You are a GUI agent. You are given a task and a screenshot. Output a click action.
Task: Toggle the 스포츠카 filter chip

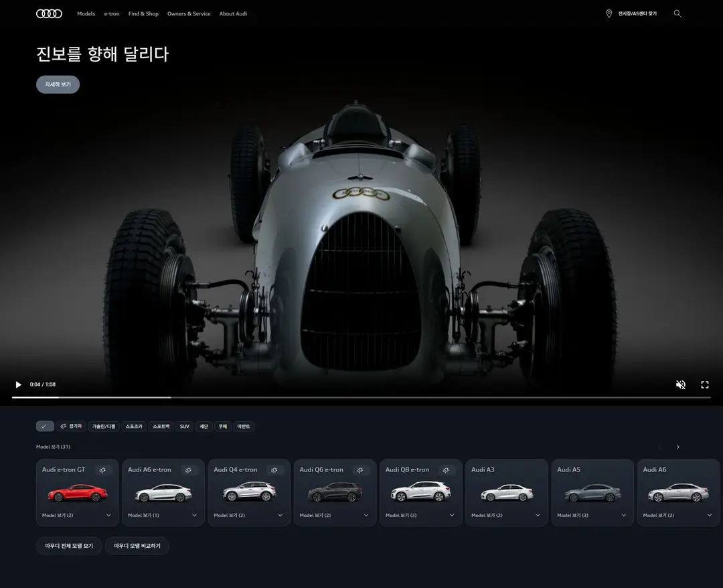pos(134,427)
